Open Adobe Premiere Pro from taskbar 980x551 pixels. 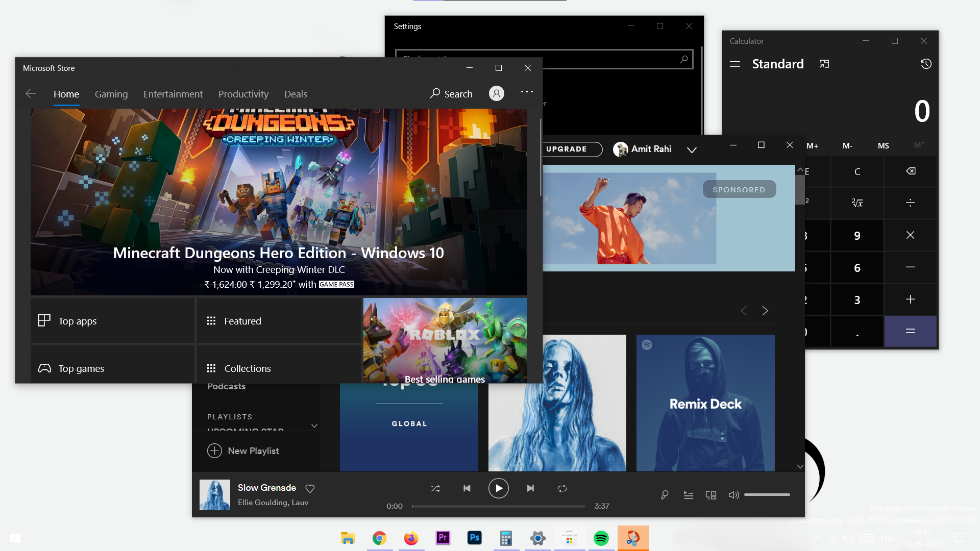click(443, 538)
